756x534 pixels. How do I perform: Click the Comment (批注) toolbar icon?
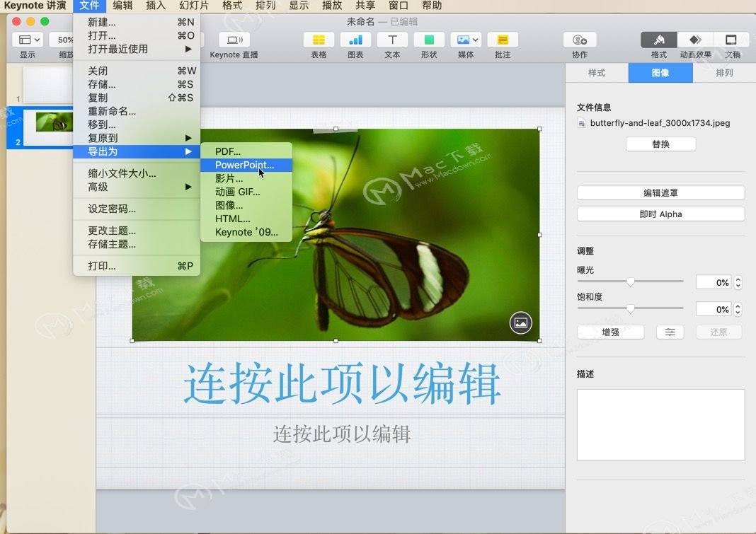click(503, 40)
